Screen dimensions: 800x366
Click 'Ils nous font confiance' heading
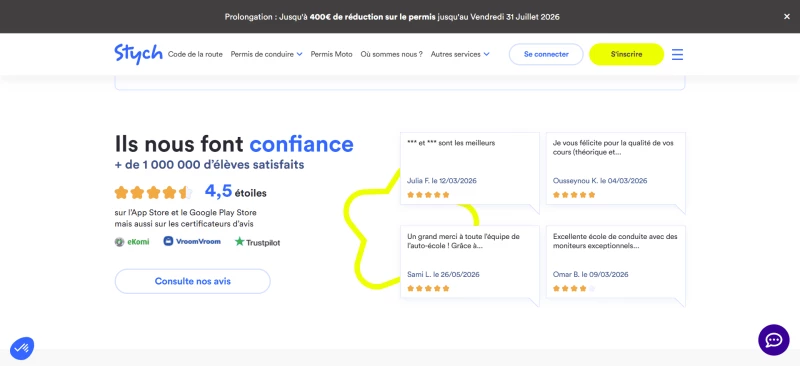(x=234, y=144)
